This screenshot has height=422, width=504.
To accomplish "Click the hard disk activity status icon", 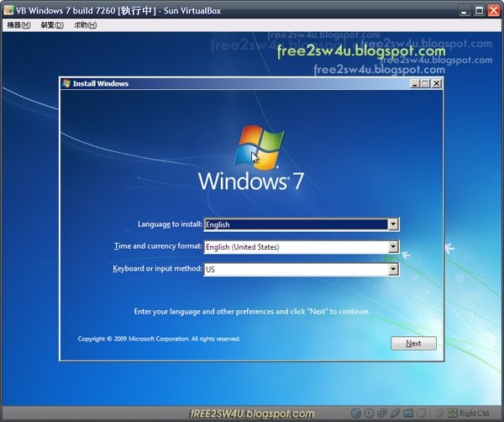I will coord(356,413).
